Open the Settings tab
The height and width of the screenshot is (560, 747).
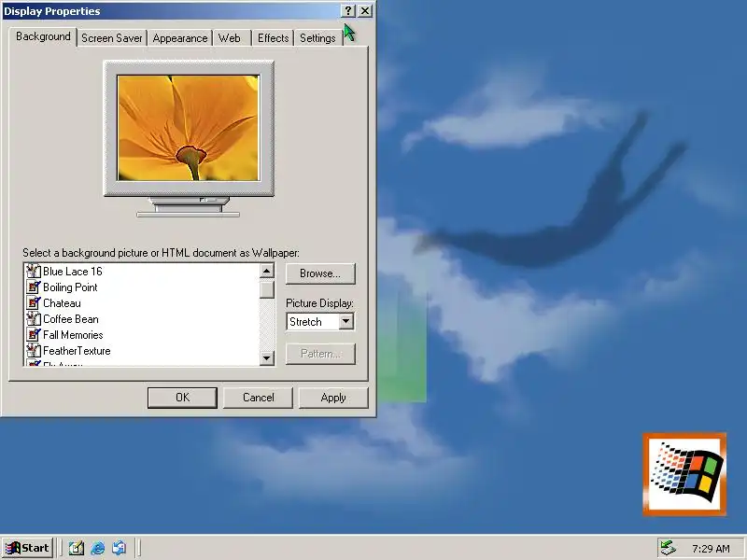click(317, 38)
